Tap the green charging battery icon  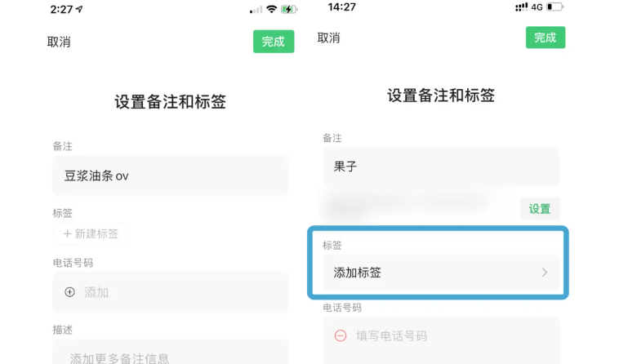click(288, 9)
